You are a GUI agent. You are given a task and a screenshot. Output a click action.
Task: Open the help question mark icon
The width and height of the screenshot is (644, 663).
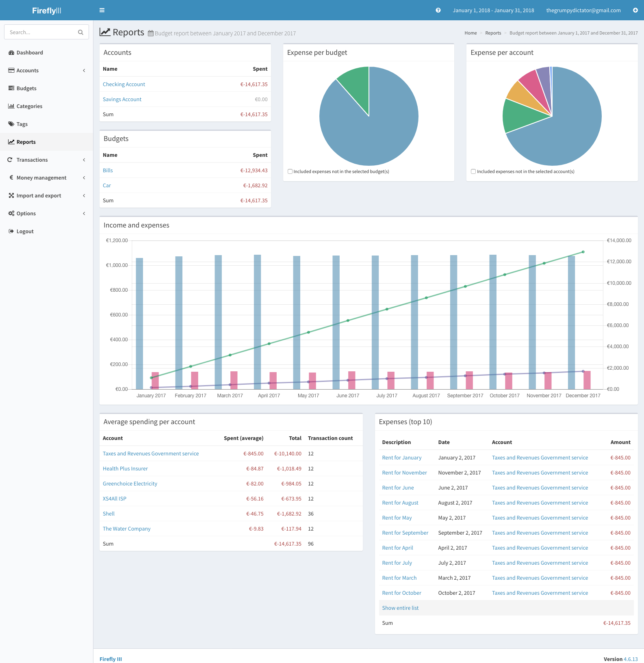(438, 10)
